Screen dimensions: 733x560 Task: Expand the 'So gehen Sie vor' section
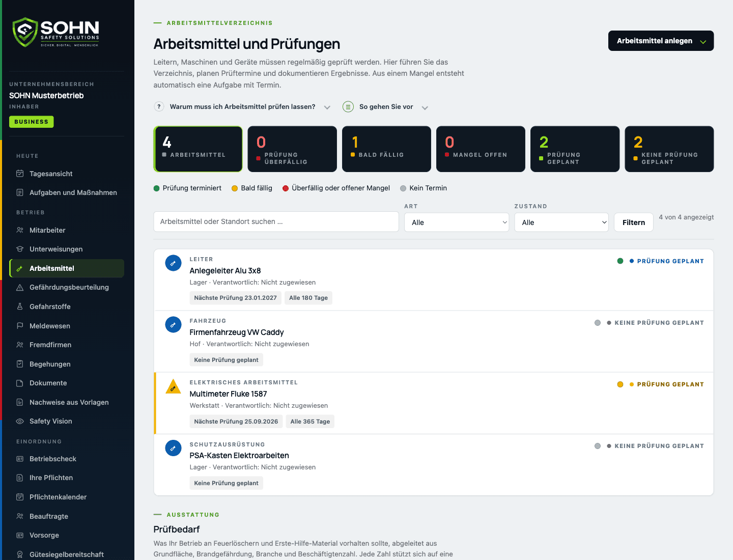[386, 107]
